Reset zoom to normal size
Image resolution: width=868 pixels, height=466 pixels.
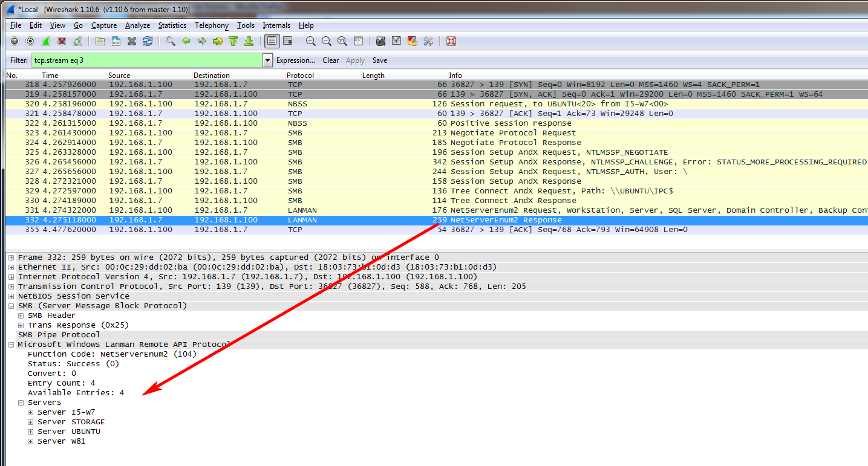click(342, 41)
